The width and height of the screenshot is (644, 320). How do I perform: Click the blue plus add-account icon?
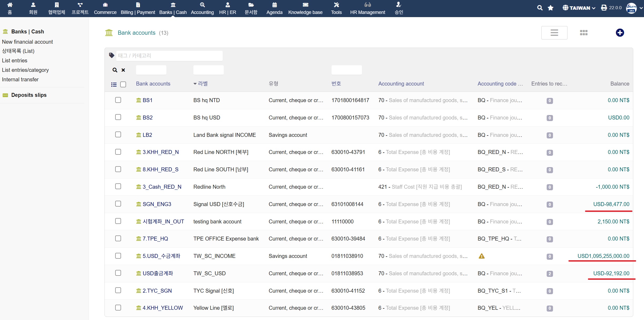pyautogui.click(x=620, y=33)
